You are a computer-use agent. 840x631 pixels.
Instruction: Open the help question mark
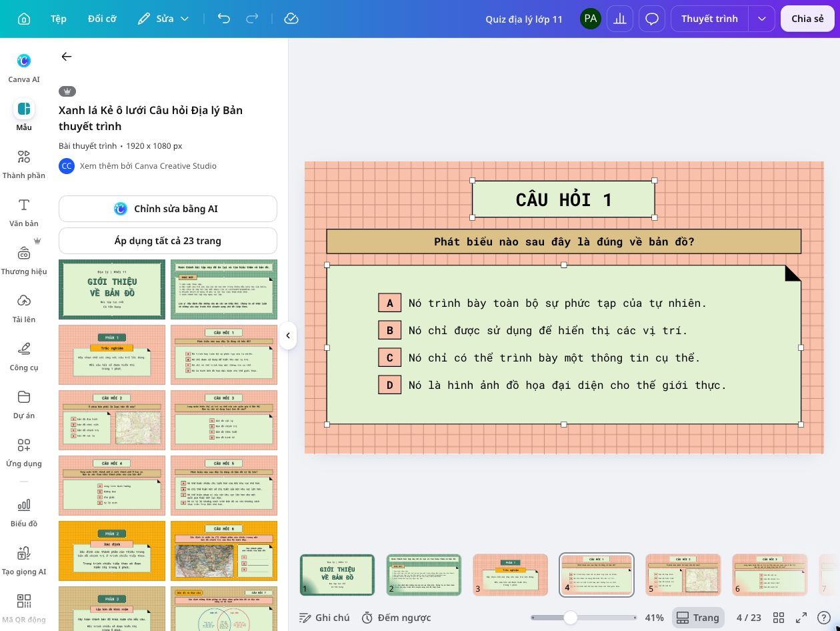[824, 618]
